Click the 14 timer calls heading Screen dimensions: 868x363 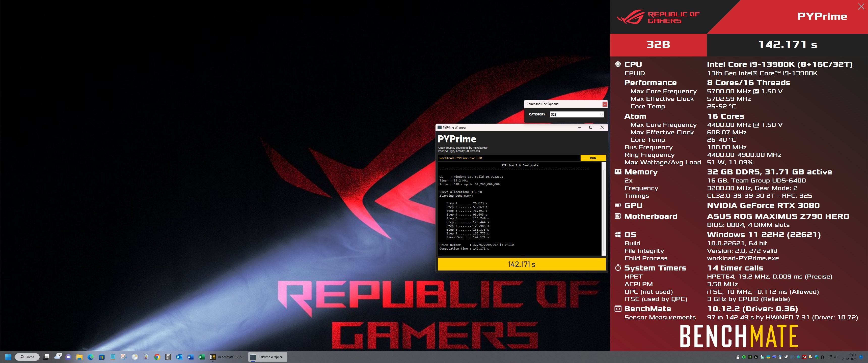coord(735,268)
